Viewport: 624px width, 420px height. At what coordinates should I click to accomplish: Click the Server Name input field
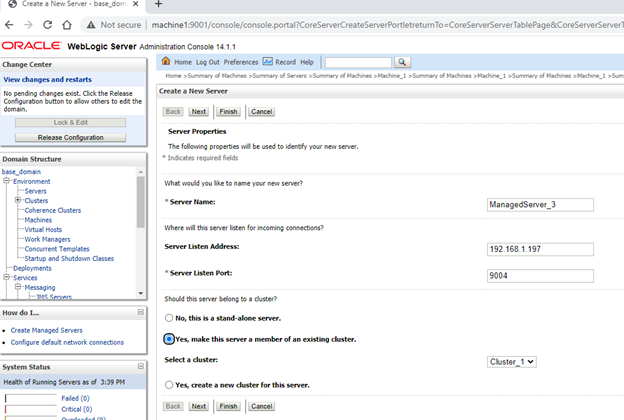point(540,205)
